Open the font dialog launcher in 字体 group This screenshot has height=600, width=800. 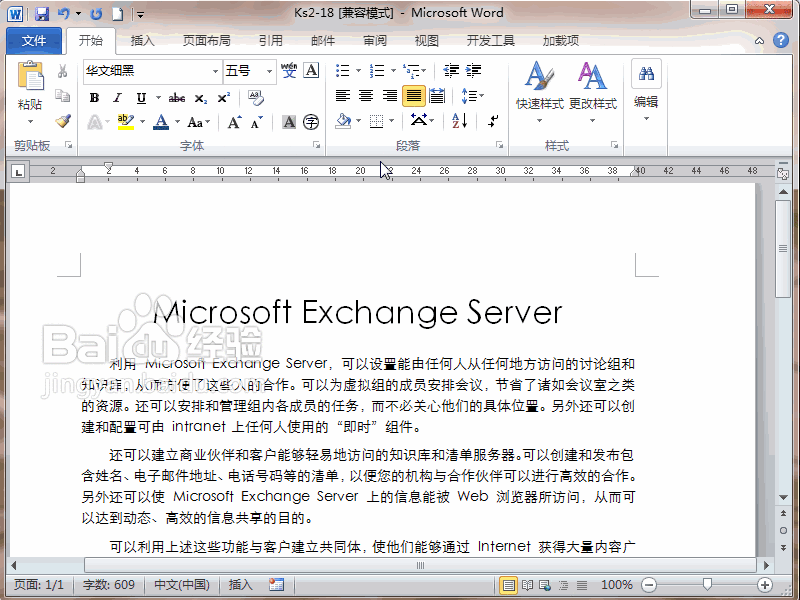point(316,145)
